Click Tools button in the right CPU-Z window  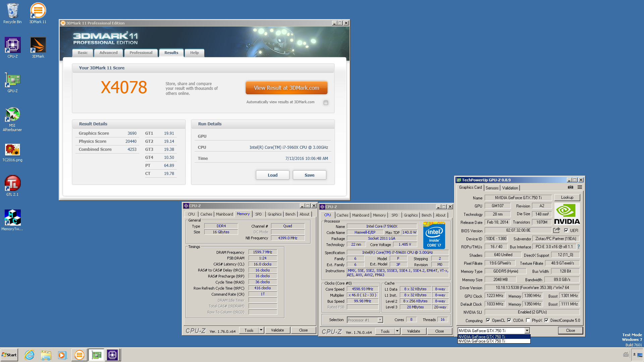point(385,331)
